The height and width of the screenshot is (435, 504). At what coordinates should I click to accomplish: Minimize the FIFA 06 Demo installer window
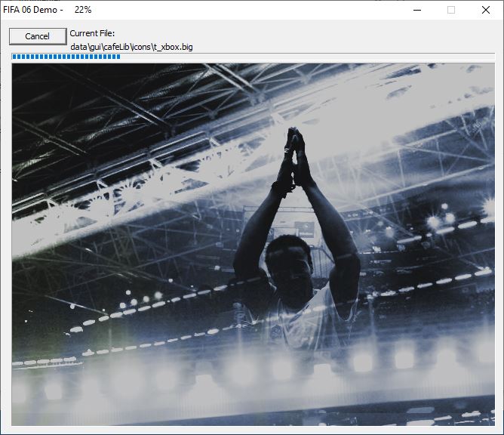tap(417, 10)
